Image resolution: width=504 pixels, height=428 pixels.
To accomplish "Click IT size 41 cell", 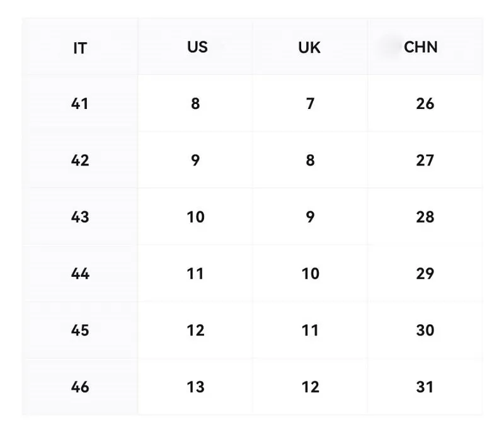I will [x=80, y=104].
